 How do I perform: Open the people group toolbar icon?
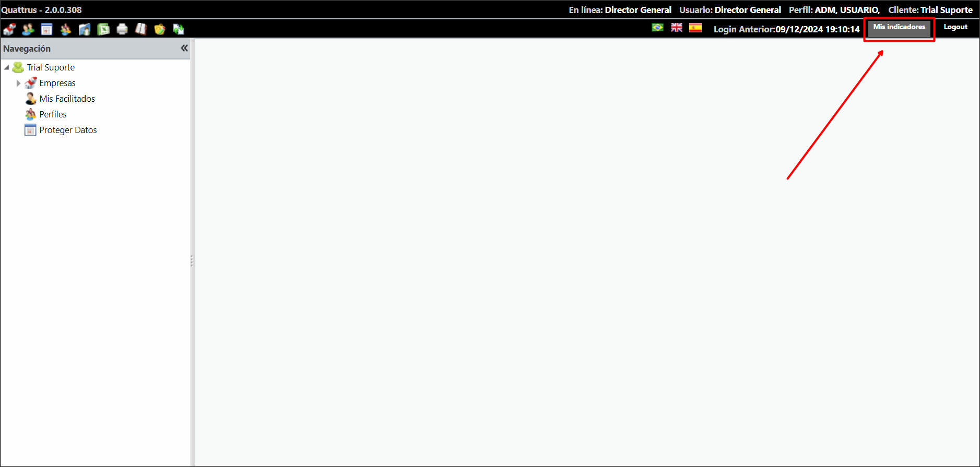pyautogui.click(x=66, y=29)
